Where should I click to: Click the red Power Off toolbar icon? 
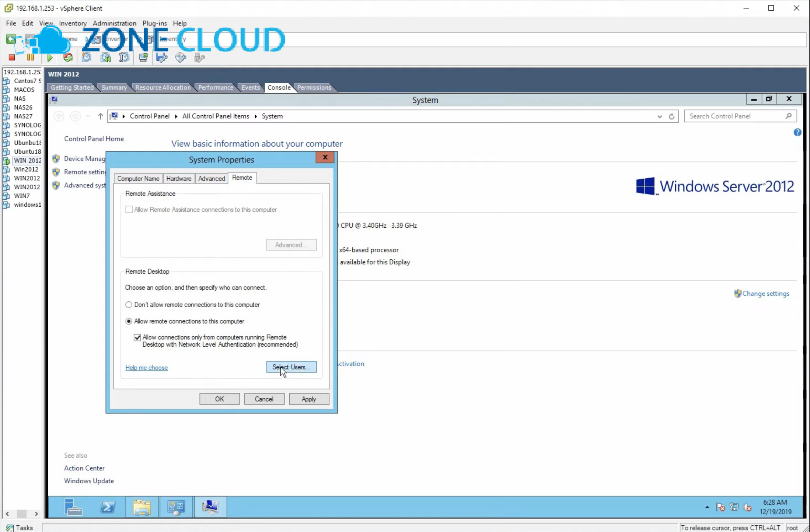12,57
